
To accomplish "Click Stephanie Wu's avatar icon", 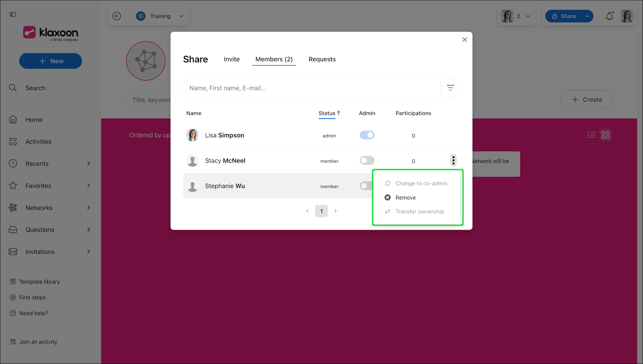I will [193, 186].
